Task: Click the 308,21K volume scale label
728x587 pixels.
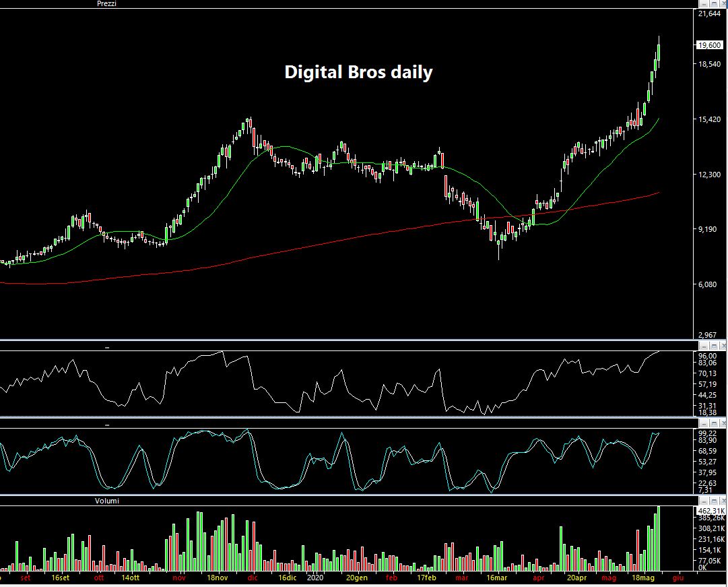Action: [x=712, y=528]
